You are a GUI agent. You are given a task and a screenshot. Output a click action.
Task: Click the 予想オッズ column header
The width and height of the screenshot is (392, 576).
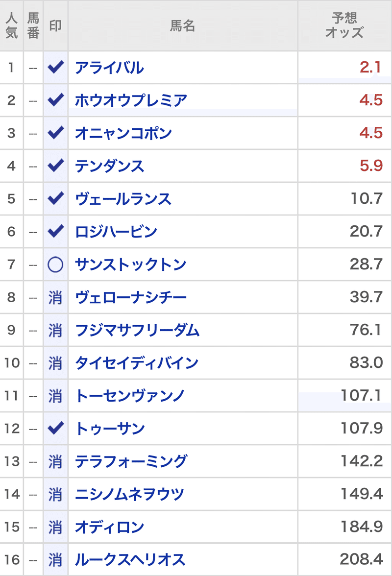344,25
